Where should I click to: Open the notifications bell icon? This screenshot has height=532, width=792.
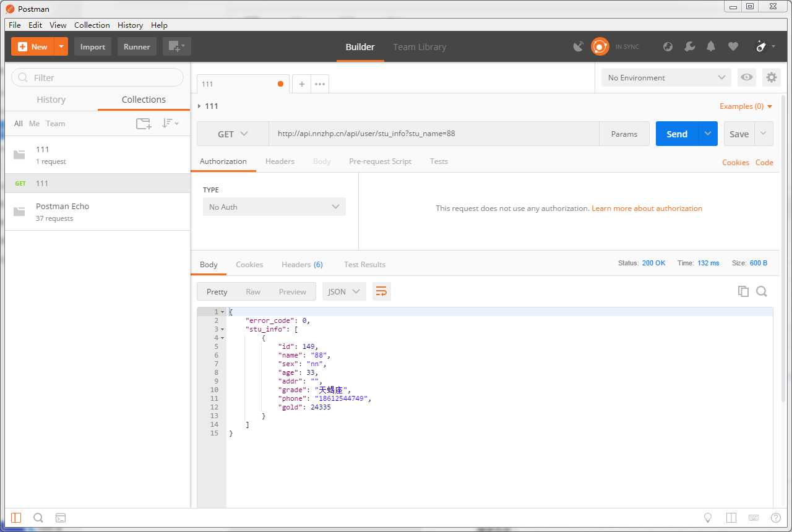711,46
